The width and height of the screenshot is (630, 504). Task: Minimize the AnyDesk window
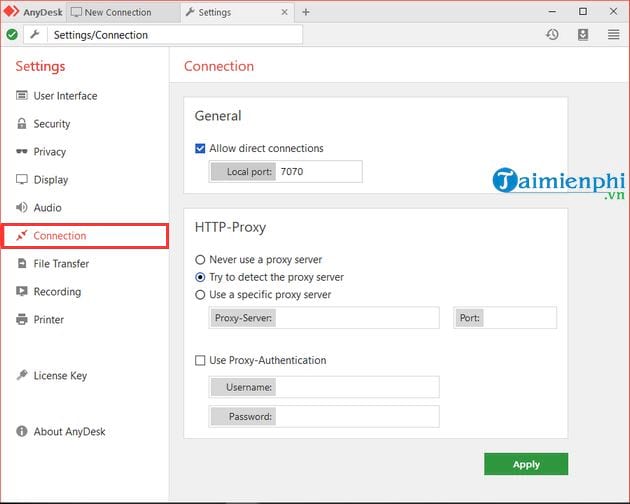click(x=552, y=12)
